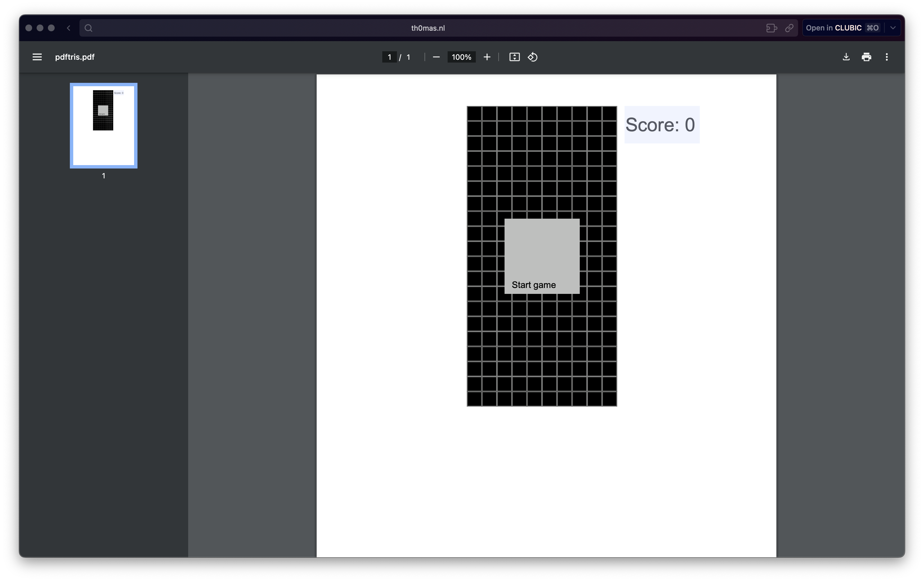Click the page number input field

pos(389,57)
